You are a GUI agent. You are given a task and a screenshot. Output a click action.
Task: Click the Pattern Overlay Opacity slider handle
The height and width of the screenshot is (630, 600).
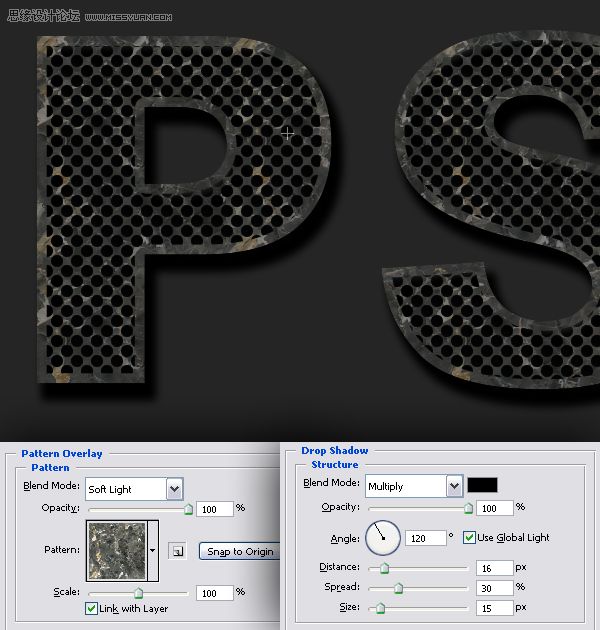click(188, 509)
